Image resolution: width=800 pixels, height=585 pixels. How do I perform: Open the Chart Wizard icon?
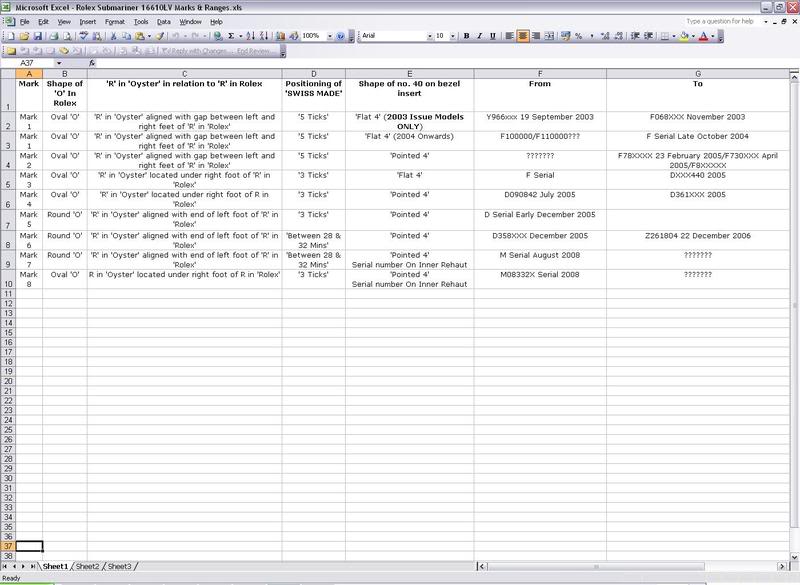click(281, 36)
